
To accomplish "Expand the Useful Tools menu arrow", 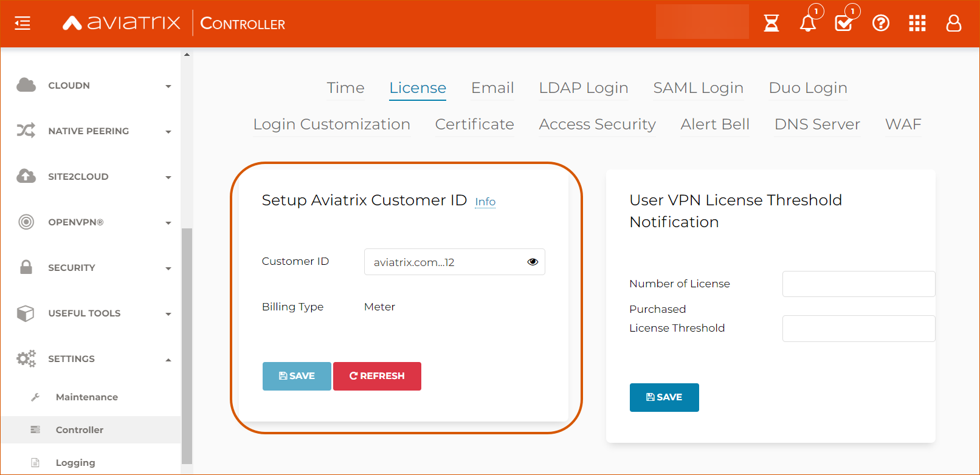I will [168, 314].
